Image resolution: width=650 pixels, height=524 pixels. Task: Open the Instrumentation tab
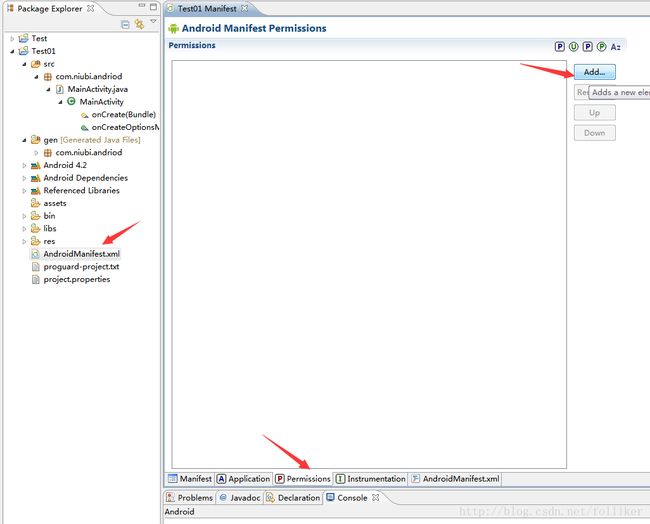(371, 479)
